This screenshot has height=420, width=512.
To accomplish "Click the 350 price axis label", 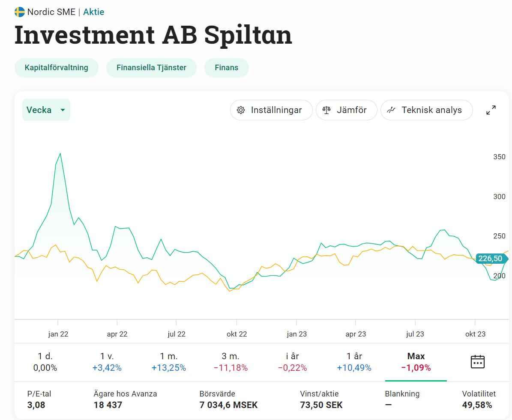I will point(499,157).
